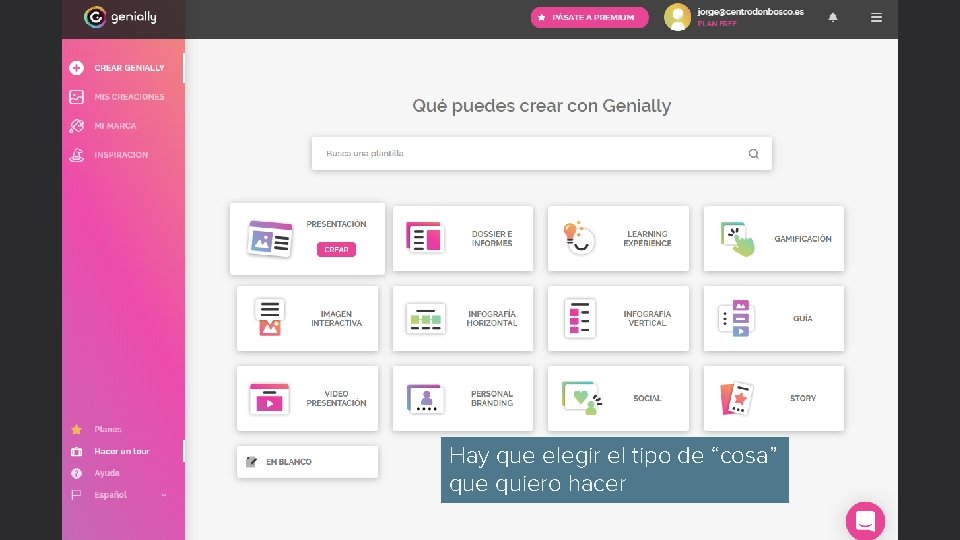
Task: Click the Infografía Vertical icon
Action: 580,318
